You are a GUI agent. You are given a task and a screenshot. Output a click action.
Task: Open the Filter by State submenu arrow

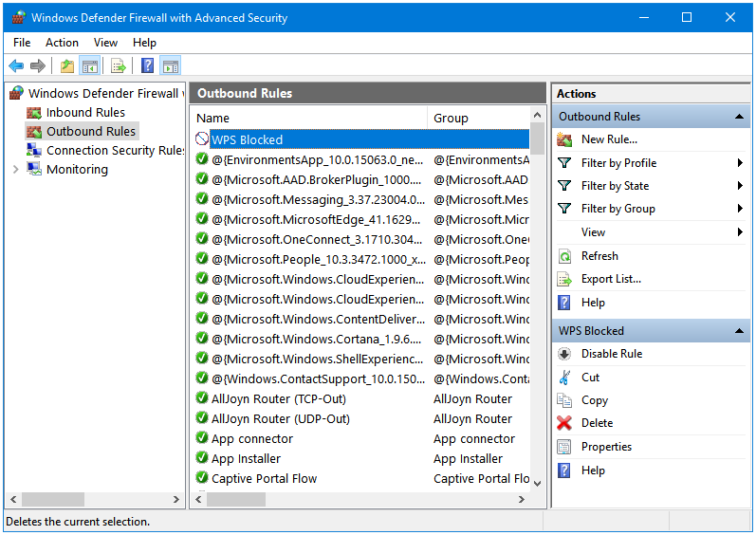[x=740, y=186]
